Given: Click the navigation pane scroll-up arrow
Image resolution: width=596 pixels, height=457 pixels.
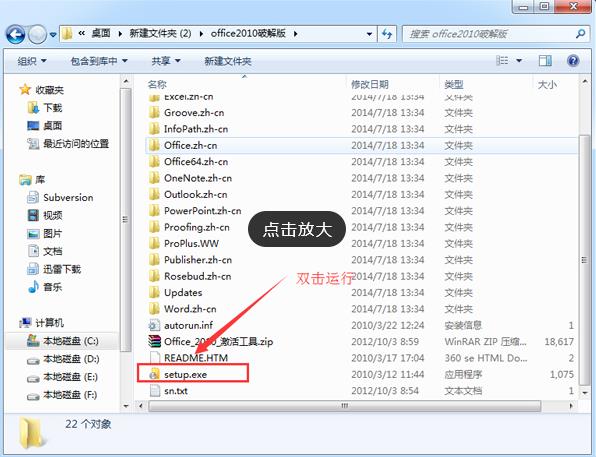Looking at the screenshot, I should pos(126,81).
